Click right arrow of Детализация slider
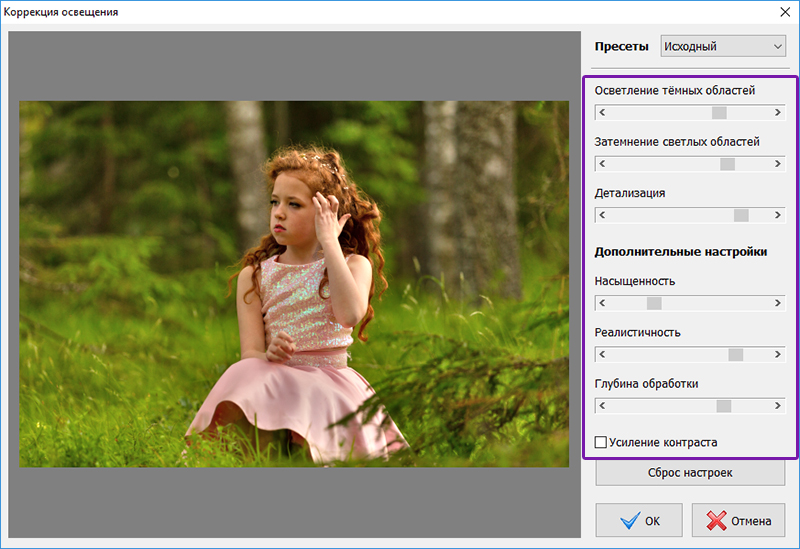The image size is (800, 549). [778, 215]
